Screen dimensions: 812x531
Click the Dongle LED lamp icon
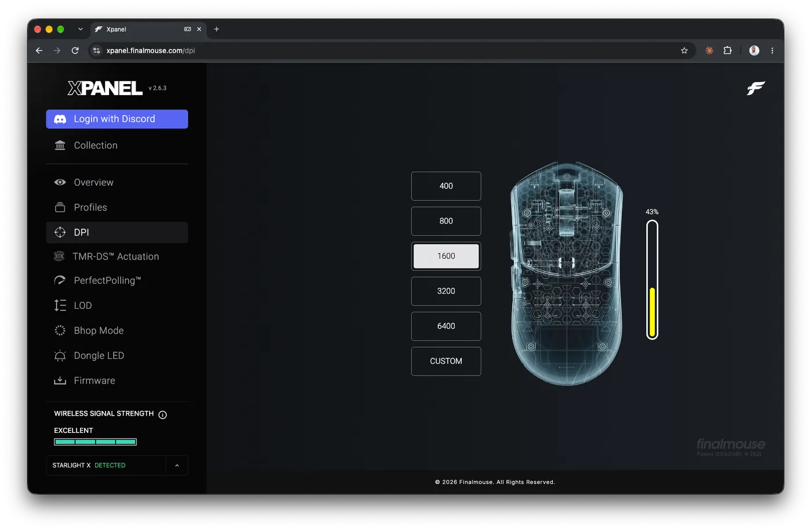(60, 356)
